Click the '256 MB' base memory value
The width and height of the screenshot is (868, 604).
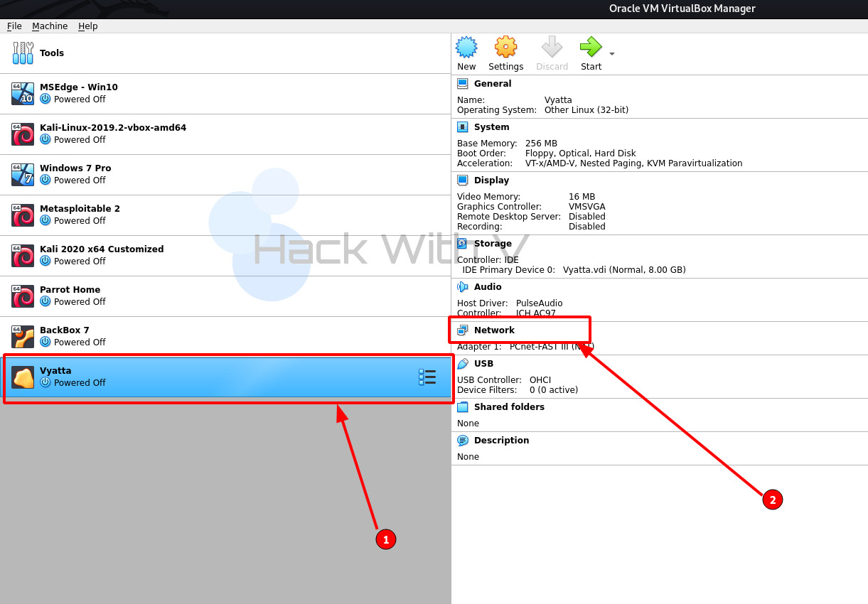click(541, 144)
